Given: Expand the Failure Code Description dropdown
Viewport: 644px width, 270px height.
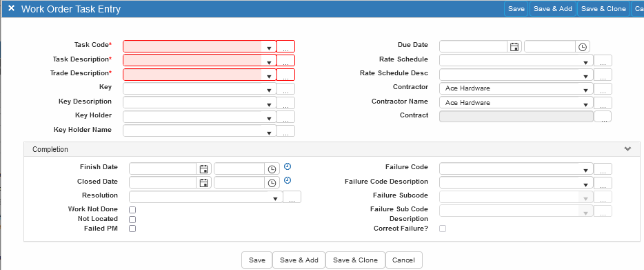Looking at the screenshot, I should [x=585, y=185].
